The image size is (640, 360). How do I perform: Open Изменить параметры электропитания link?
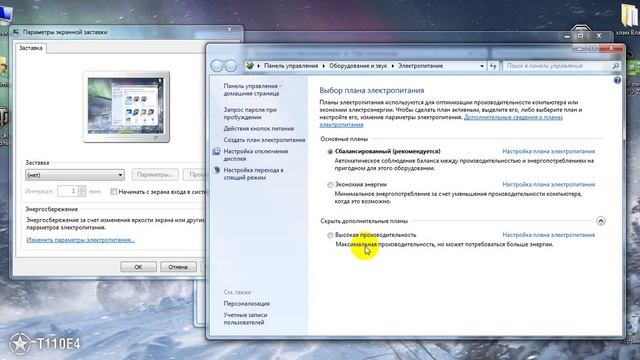tap(80, 240)
